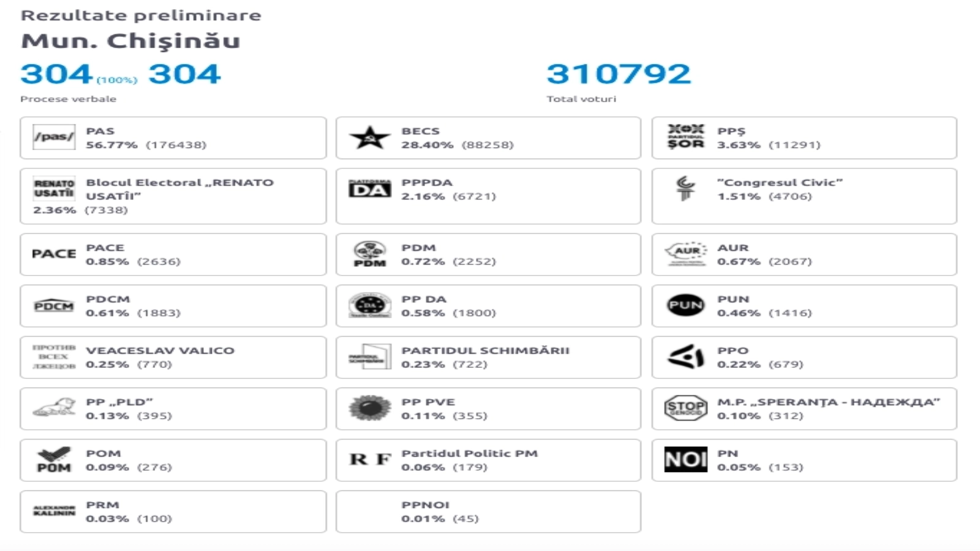The height and width of the screenshot is (551, 980).
Task: Click the POM checkmark logo
Action: point(54,460)
